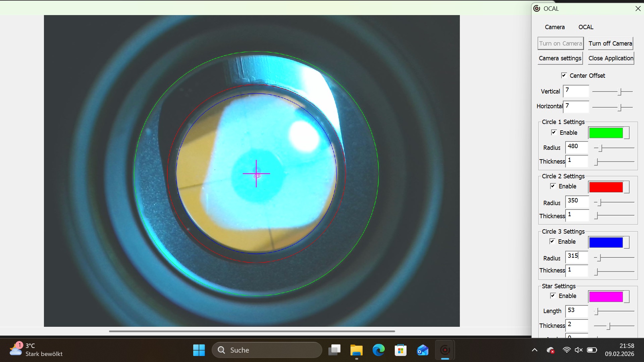The height and width of the screenshot is (362, 644).
Task: Click the Turn on Camera button
Action: pyautogui.click(x=560, y=43)
